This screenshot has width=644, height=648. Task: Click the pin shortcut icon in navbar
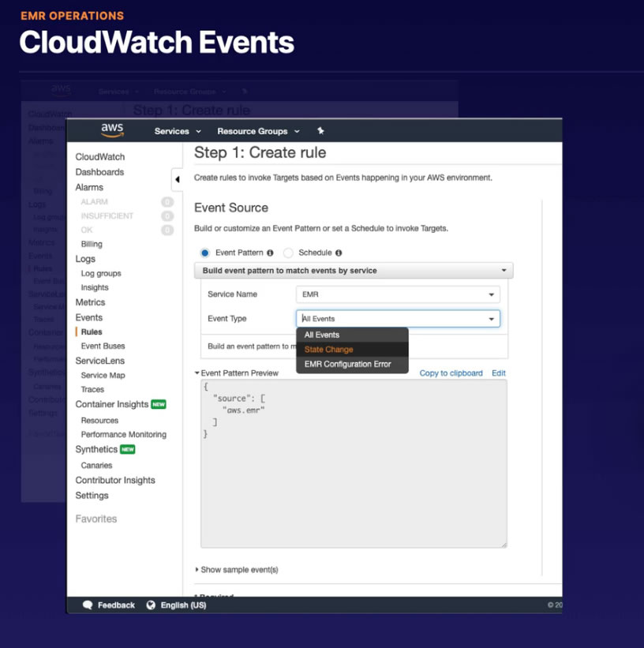point(320,131)
